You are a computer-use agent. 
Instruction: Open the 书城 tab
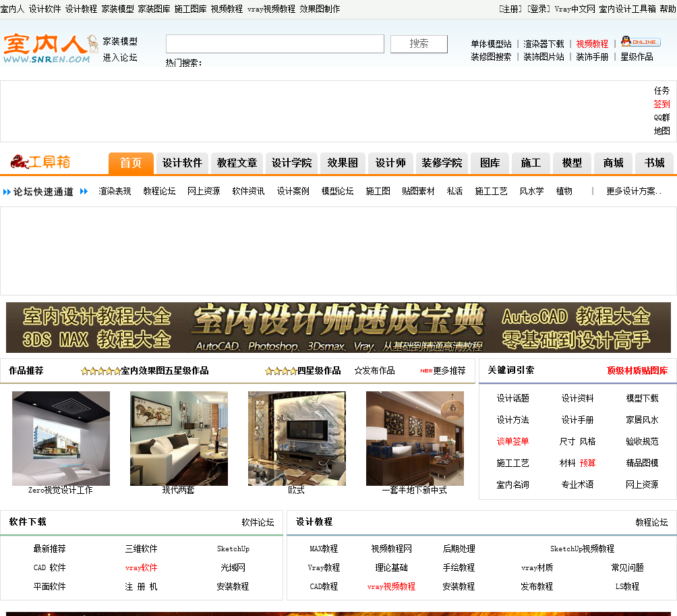(654, 163)
